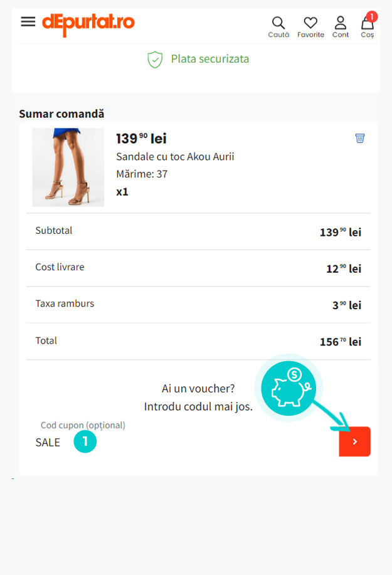Click the Total row amount
The height and width of the screenshot is (575, 392).
point(340,342)
